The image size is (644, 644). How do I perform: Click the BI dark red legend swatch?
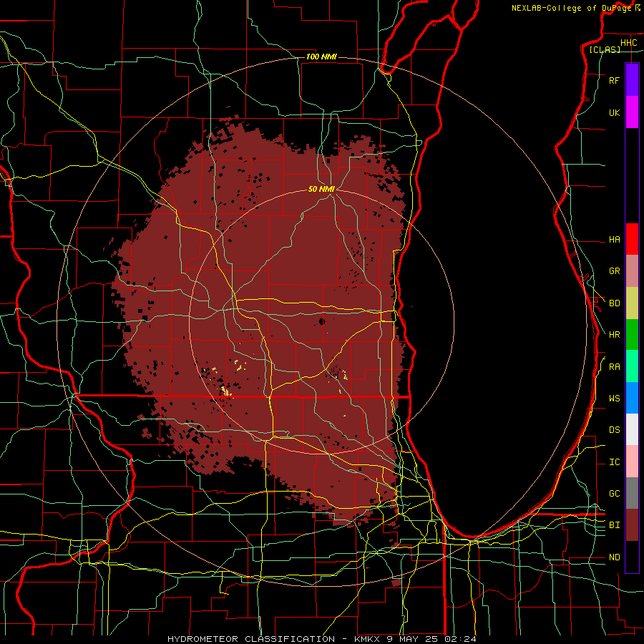click(x=632, y=525)
